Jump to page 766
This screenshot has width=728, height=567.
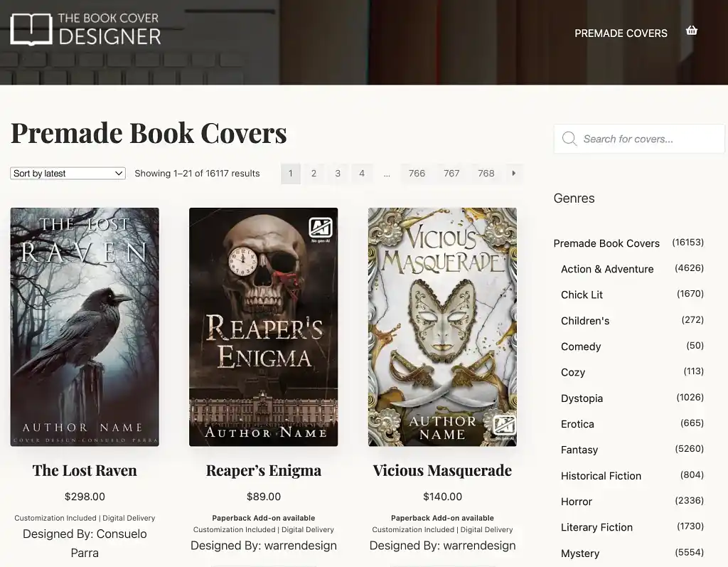tap(417, 174)
